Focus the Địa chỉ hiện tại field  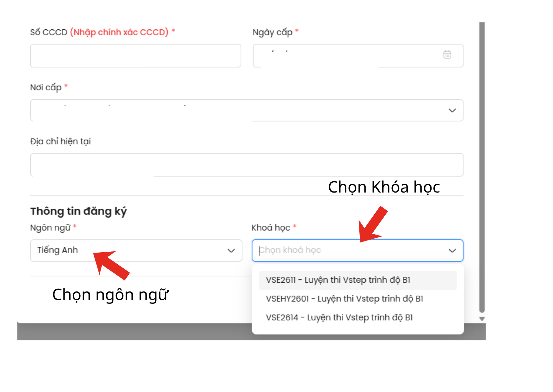coord(247,165)
